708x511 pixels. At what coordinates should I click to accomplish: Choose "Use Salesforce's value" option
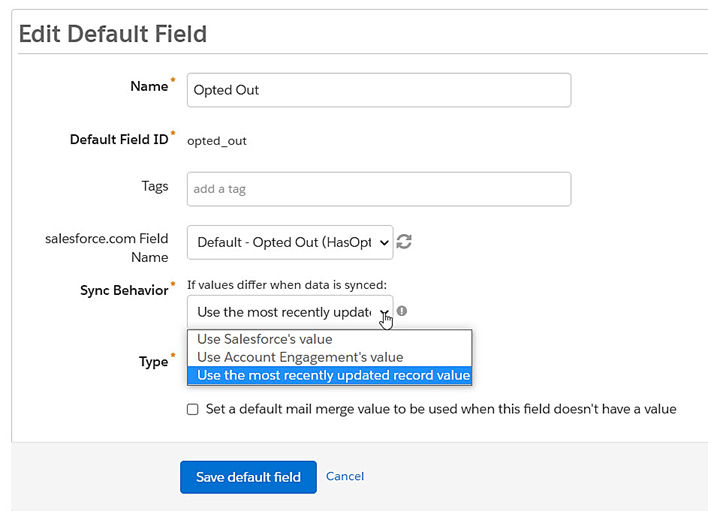point(265,339)
